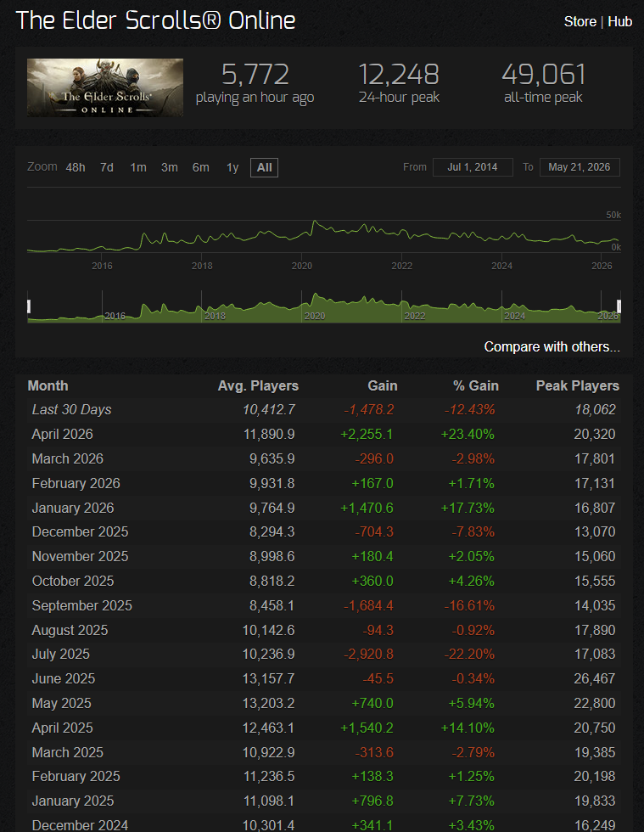Click average players value 11,890.9
The image size is (644, 832).
[269, 434]
